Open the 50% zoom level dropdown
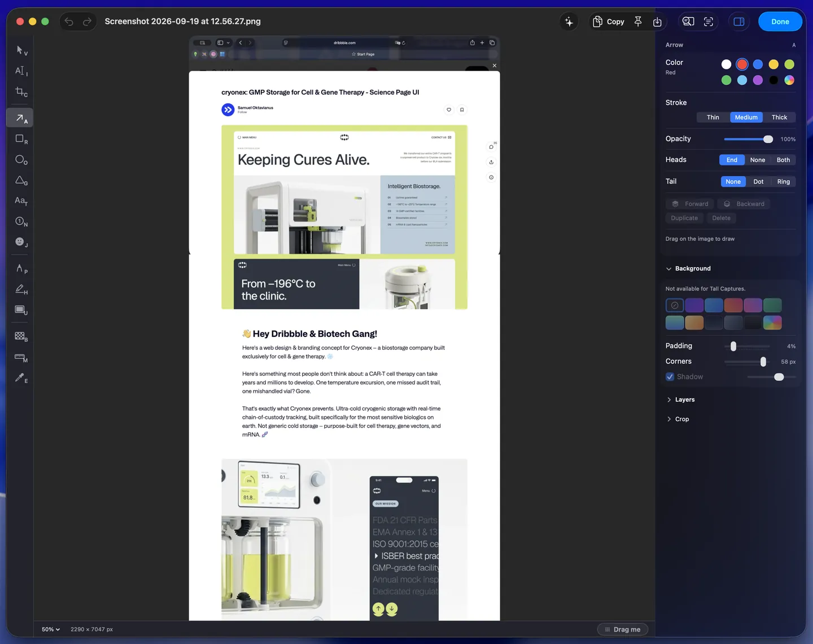Screen dimensions: 813x644 tap(51, 629)
